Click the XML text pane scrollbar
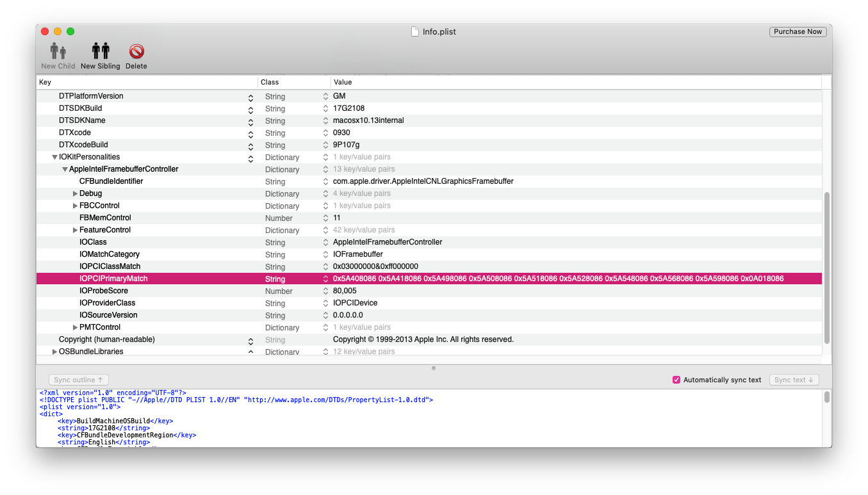This screenshot has height=495, width=868. [x=827, y=397]
